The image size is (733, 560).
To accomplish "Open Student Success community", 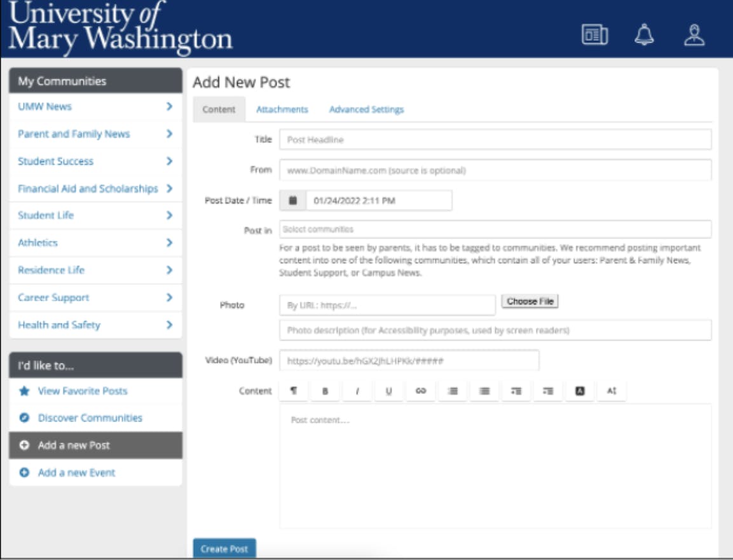I will point(56,161).
